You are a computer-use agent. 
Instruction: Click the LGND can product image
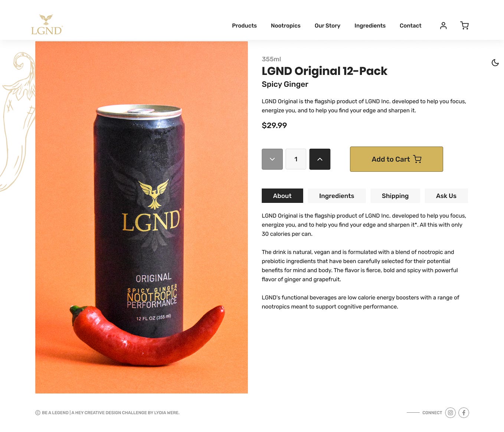[x=141, y=217]
